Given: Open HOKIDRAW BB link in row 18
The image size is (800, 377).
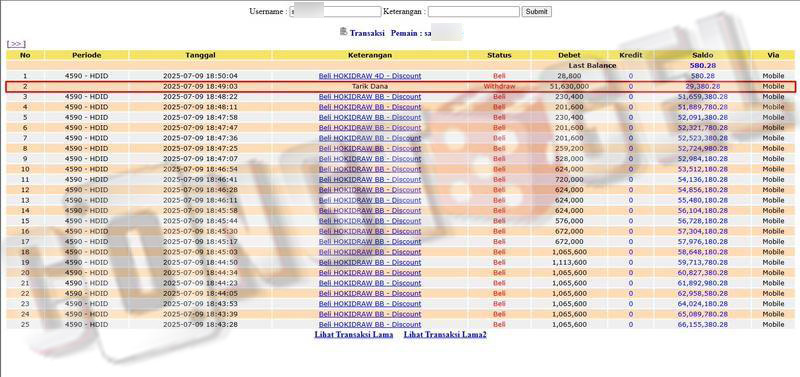Looking at the screenshot, I should 370,252.
